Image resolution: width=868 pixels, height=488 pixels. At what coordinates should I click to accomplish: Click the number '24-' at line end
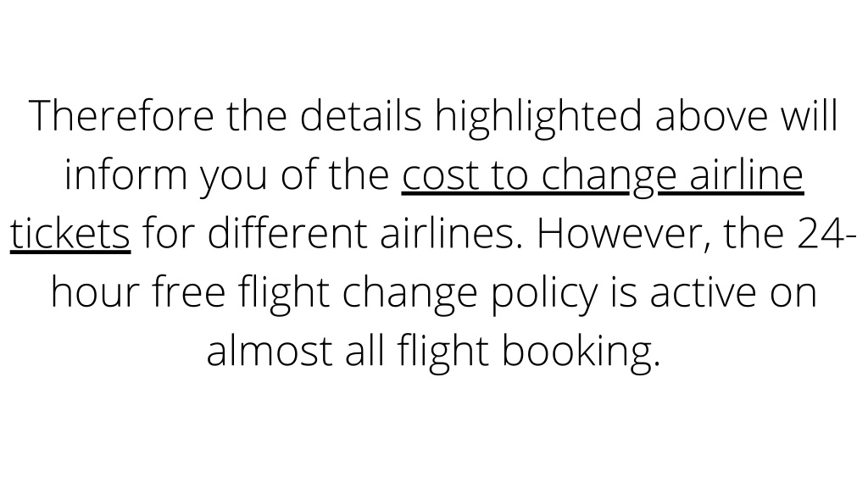(827, 234)
